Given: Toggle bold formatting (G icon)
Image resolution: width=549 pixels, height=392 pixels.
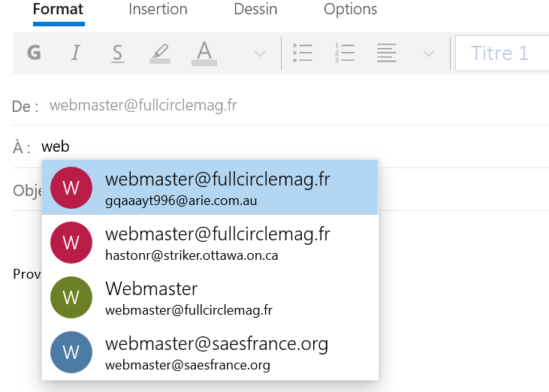Looking at the screenshot, I should [x=34, y=53].
